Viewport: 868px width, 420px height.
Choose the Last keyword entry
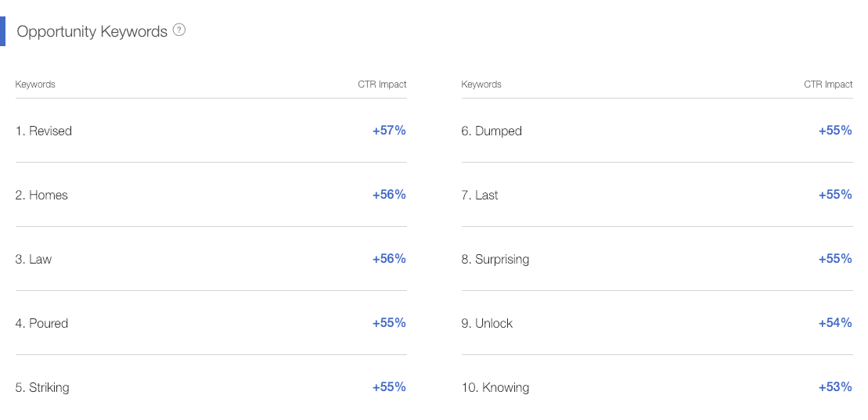coord(479,196)
